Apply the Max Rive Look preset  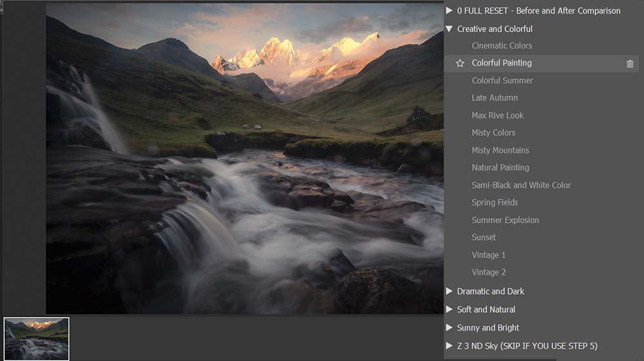[498, 115]
